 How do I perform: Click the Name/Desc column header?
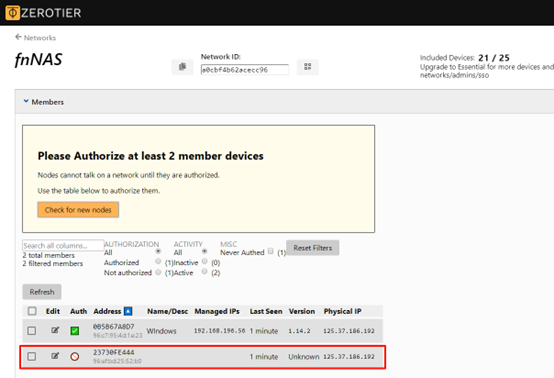pos(167,311)
